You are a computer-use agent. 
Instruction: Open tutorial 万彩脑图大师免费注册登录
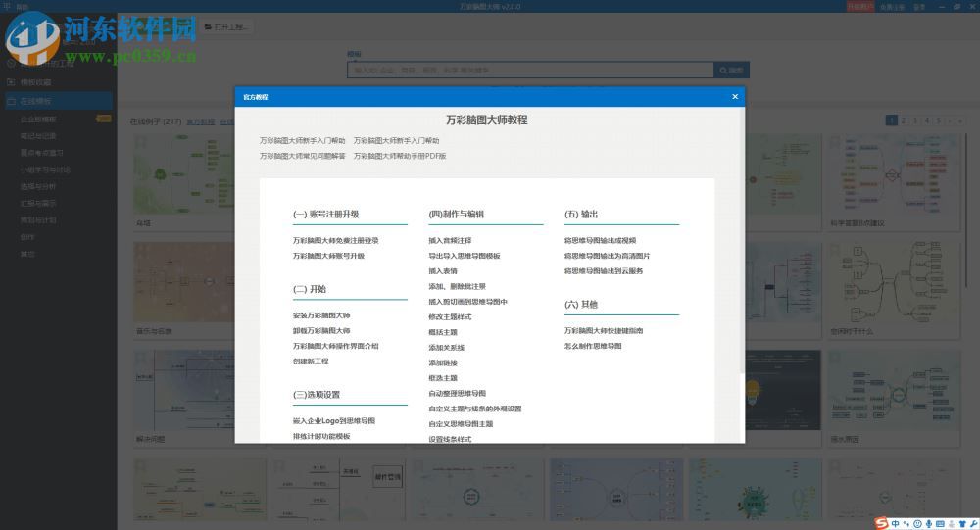pos(335,241)
